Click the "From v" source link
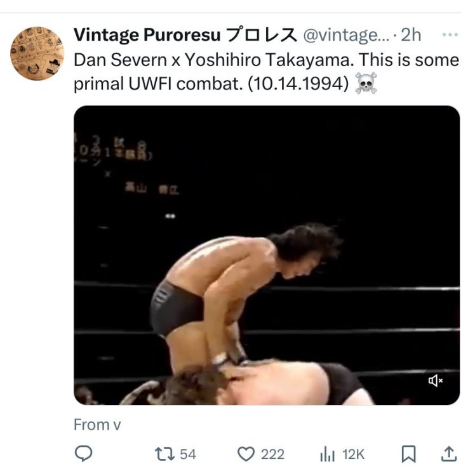The image size is (461, 476). pyautogui.click(x=97, y=425)
